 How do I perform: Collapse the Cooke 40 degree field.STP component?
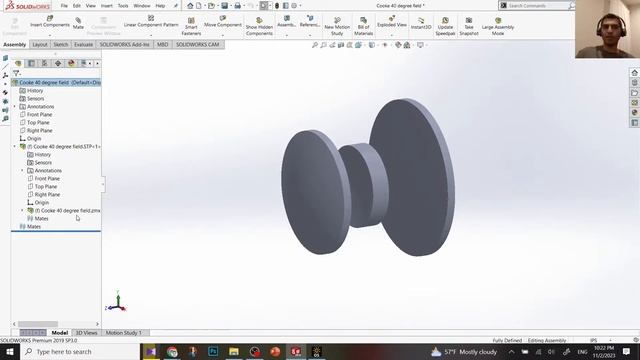15,146
